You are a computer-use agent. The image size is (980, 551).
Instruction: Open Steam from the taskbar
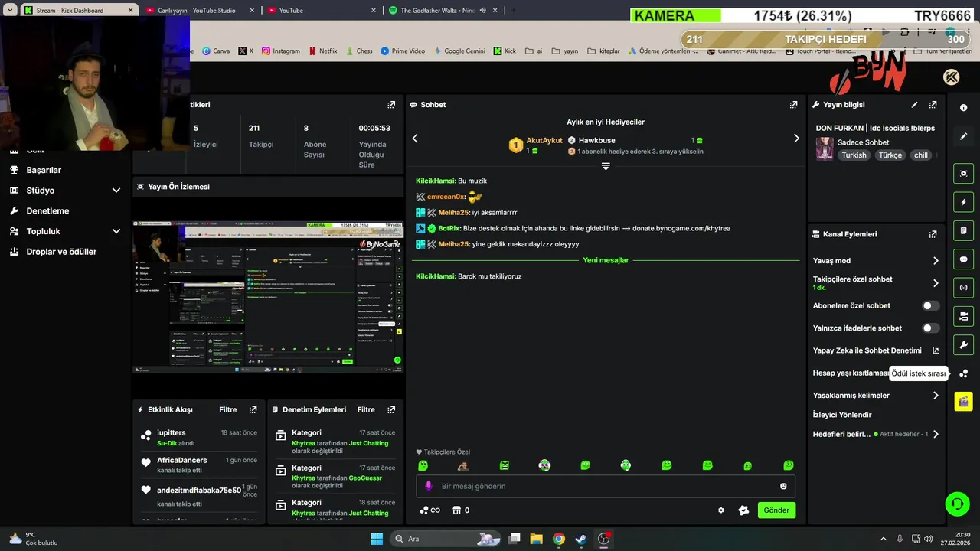point(581,539)
